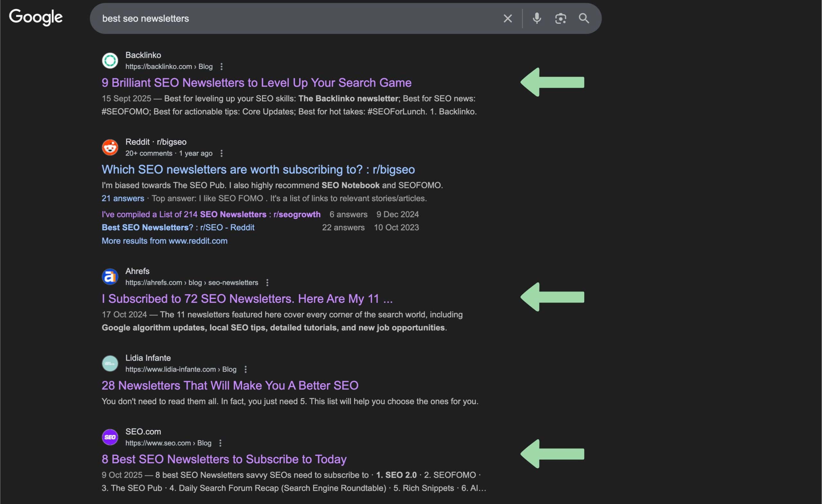Clear the search box with X icon

[507, 18]
